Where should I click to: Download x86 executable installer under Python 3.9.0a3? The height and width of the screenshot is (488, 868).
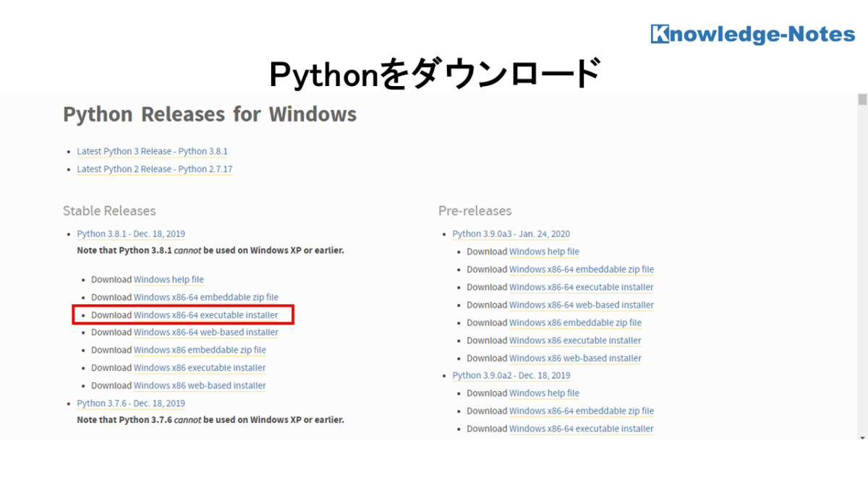tap(575, 341)
